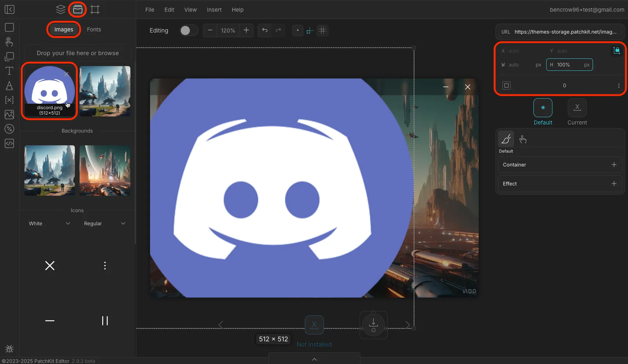Click the padding box icon
Image resolution: width=628 pixels, height=364 pixels.
pyautogui.click(x=506, y=85)
